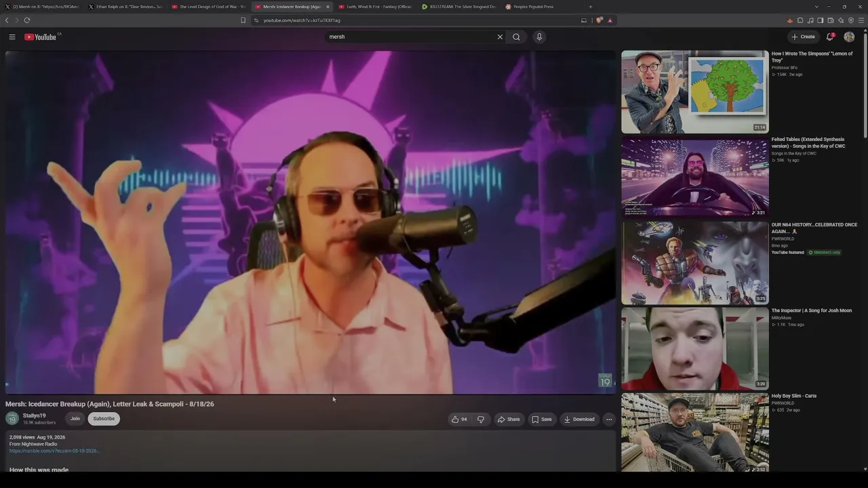
Task: Run search with the magnifier button
Action: pyautogui.click(x=516, y=37)
